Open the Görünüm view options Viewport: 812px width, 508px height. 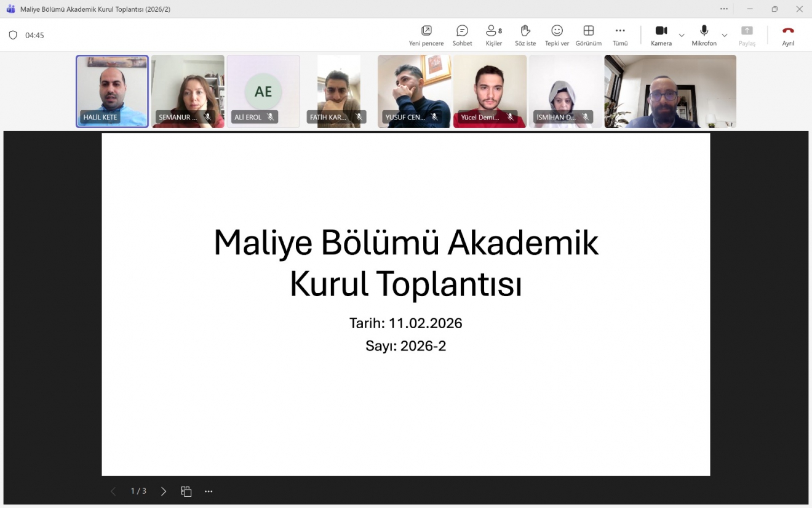588,35
